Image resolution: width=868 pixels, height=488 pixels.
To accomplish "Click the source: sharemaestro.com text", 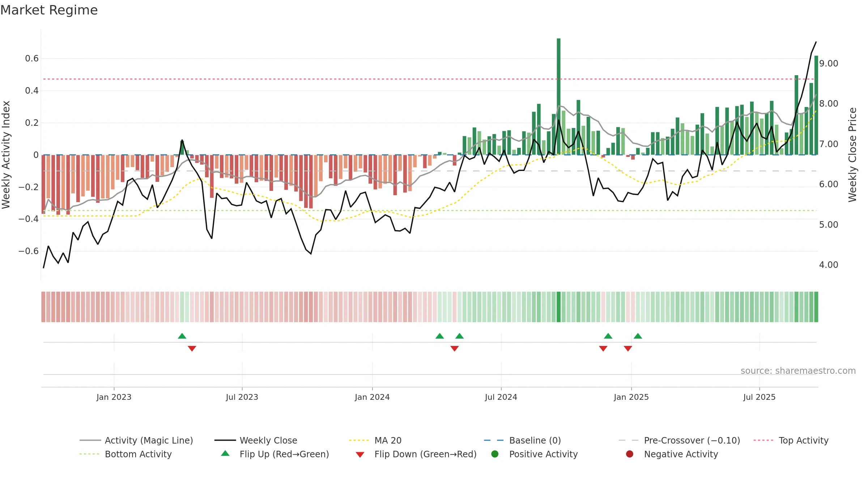I will (x=798, y=371).
